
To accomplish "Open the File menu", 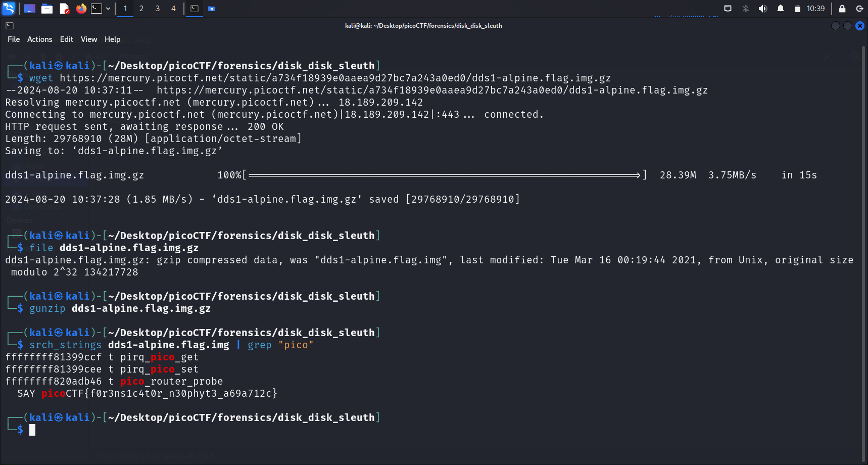I will pyautogui.click(x=14, y=39).
